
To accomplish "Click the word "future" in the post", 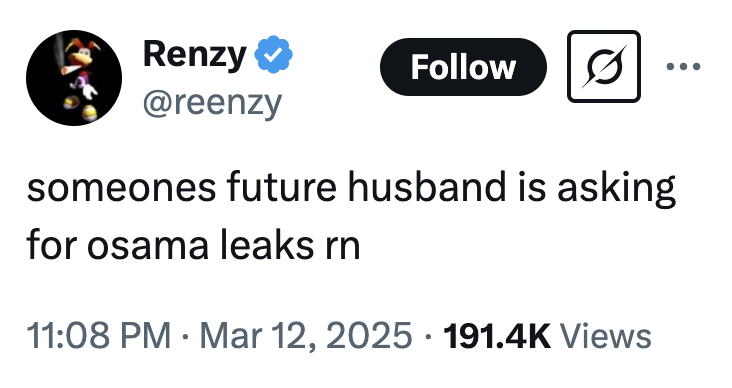I will (x=282, y=187).
